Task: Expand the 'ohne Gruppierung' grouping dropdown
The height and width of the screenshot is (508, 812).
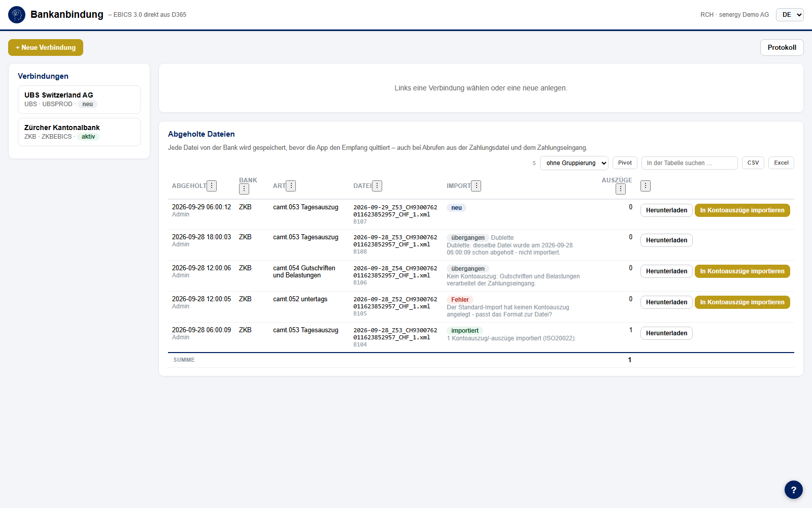Action: point(574,163)
